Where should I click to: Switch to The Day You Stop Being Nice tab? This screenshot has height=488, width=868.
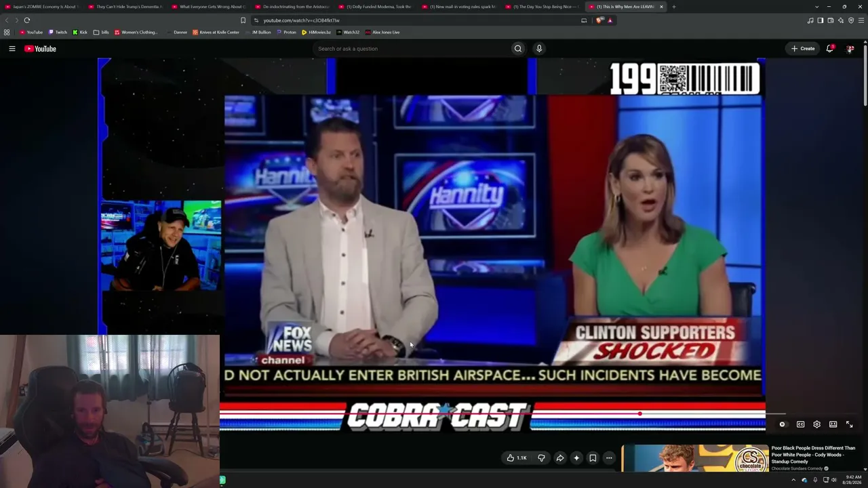543,7
